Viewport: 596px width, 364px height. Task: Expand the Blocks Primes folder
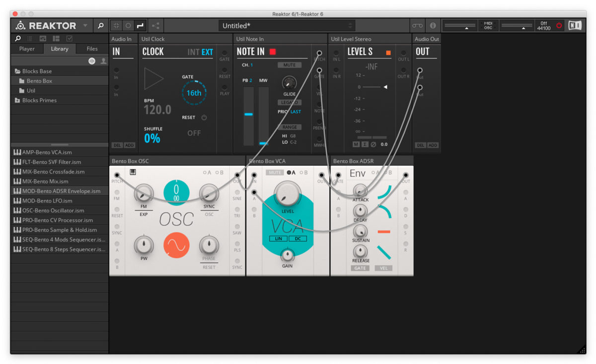pyautogui.click(x=60, y=100)
